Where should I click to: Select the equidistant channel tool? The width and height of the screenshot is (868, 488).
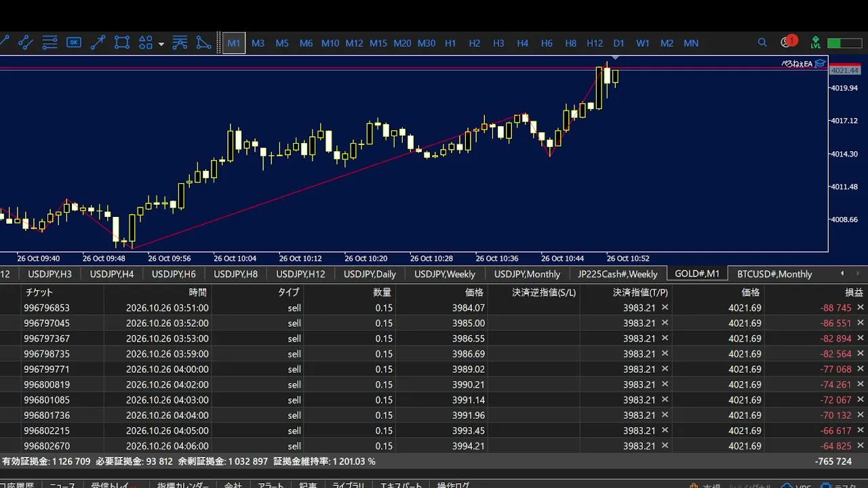pyautogui.click(x=26, y=43)
